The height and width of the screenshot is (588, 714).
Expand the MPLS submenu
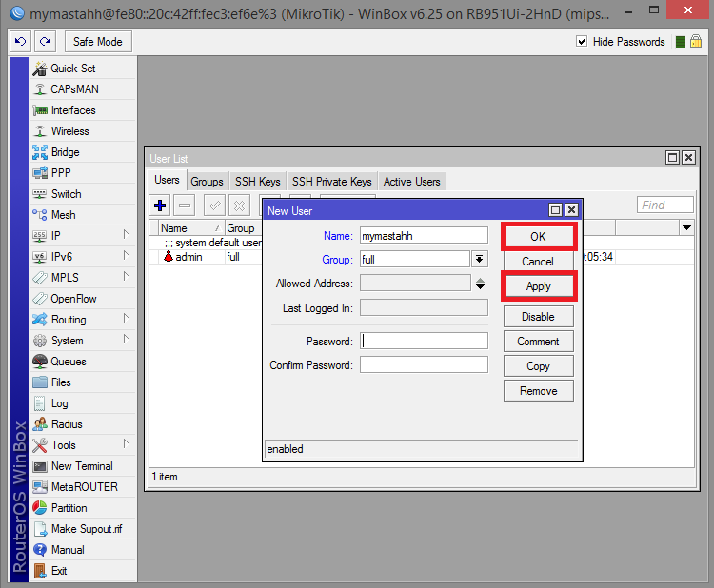(x=126, y=277)
